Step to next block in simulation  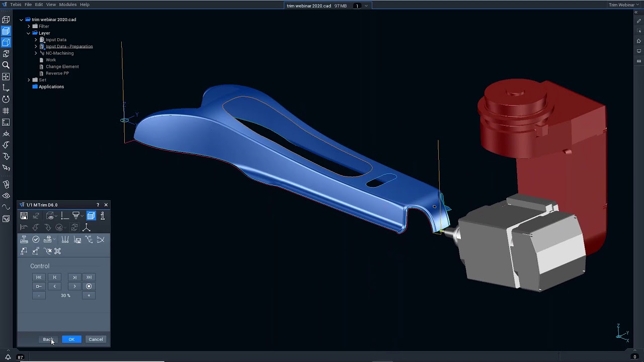[x=74, y=277]
